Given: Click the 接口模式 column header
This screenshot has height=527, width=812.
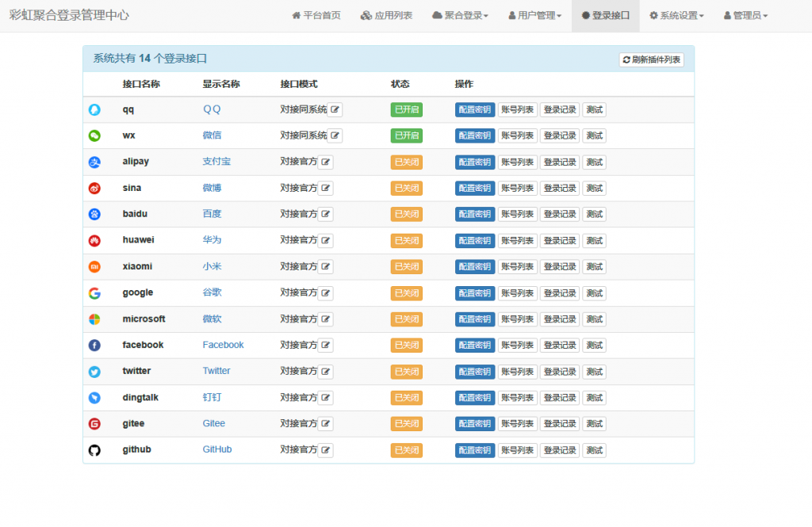Looking at the screenshot, I should tap(299, 84).
